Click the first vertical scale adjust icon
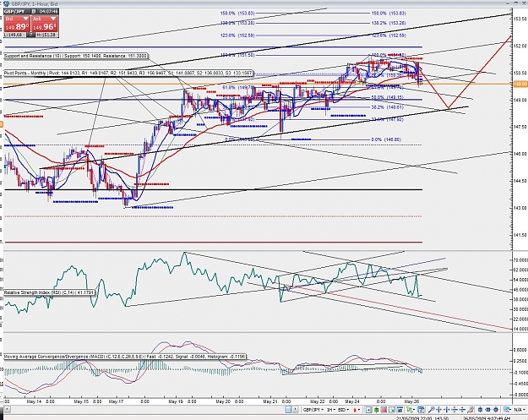This screenshot has height=420, width=528. [x=455, y=410]
